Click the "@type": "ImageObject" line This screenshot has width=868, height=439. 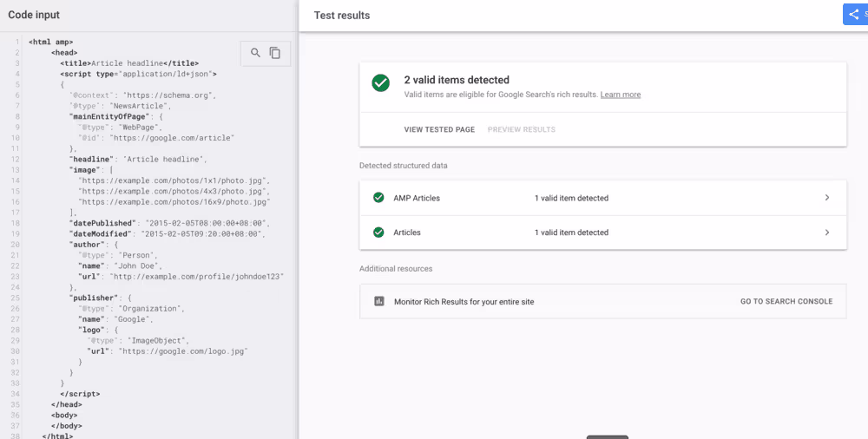138,340
